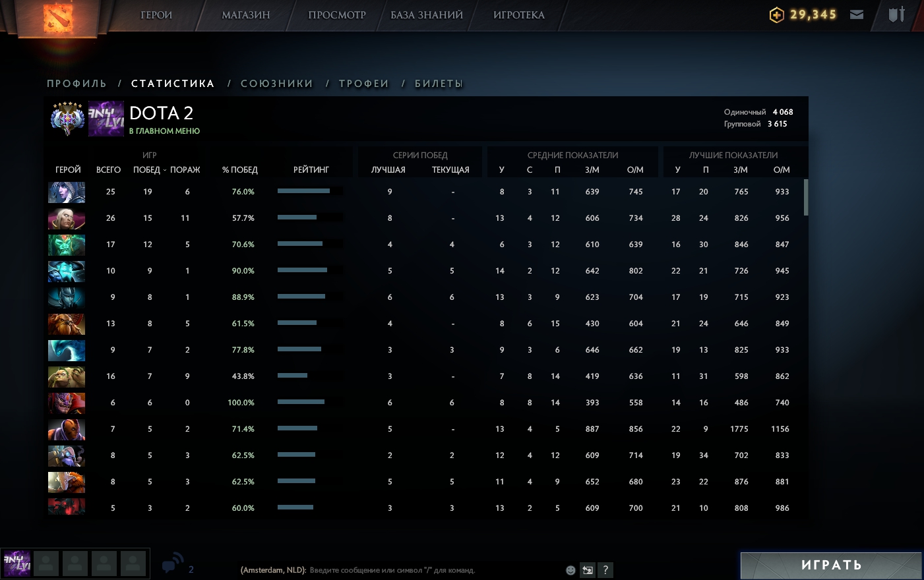Click the Troll Warlord hero portrait
The image size is (924, 580).
[67, 482]
